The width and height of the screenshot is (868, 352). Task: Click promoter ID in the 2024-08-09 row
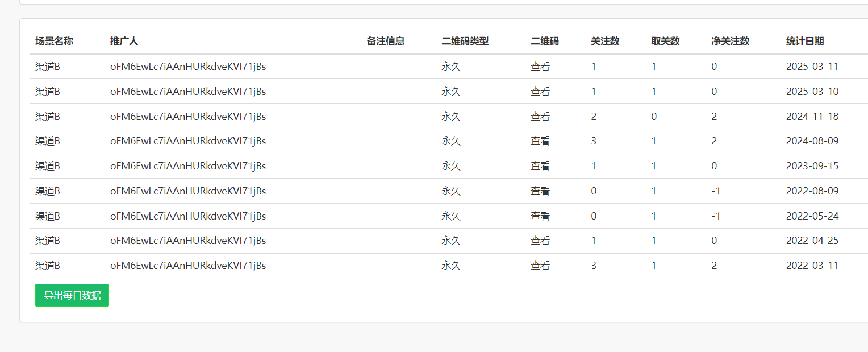(188, 141)
